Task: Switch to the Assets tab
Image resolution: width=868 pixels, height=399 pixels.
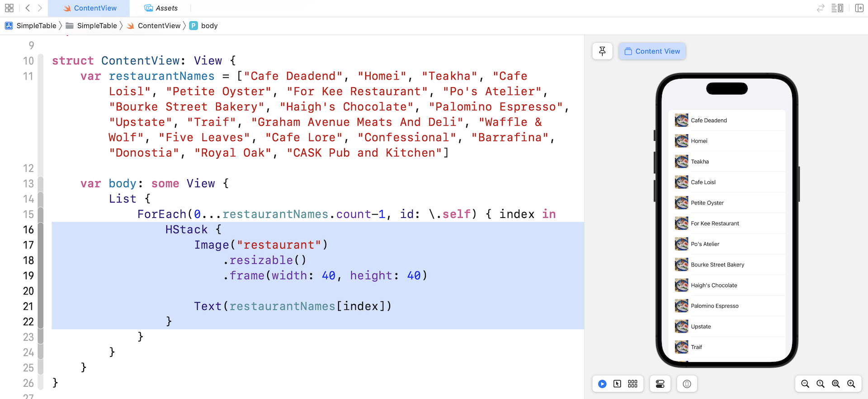Action: (x=161, y=8)
